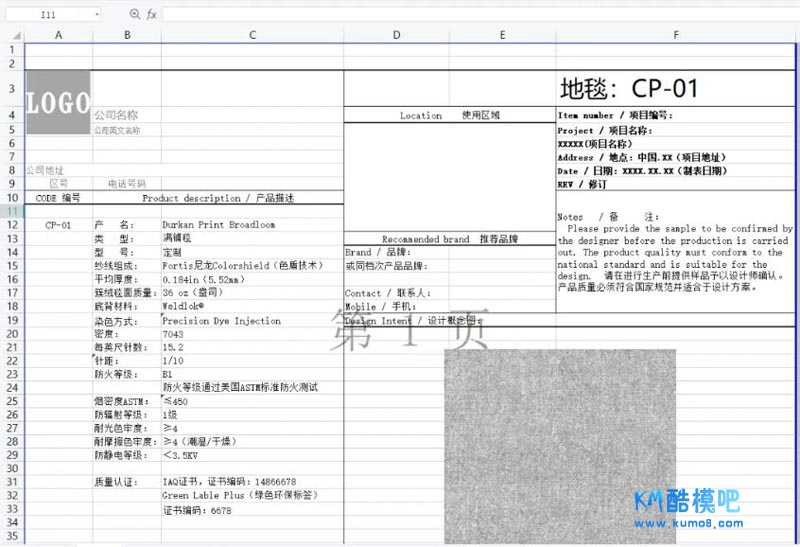Click the carpet title cell CP-01
Screen dimensions: 800x547
628,89
